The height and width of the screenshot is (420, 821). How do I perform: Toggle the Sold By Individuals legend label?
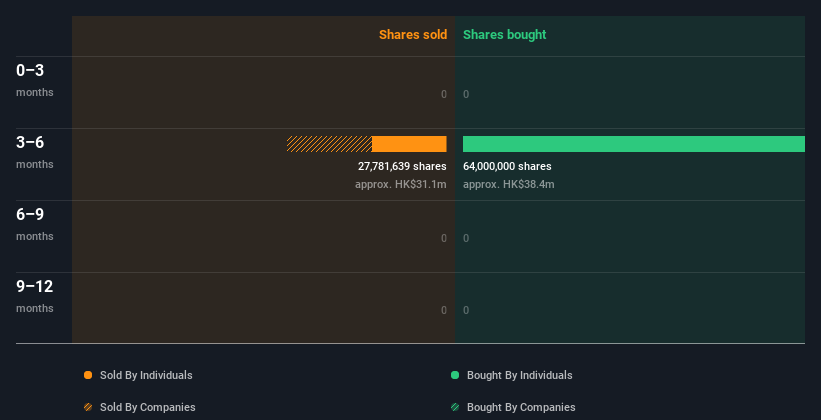[146, 375]
